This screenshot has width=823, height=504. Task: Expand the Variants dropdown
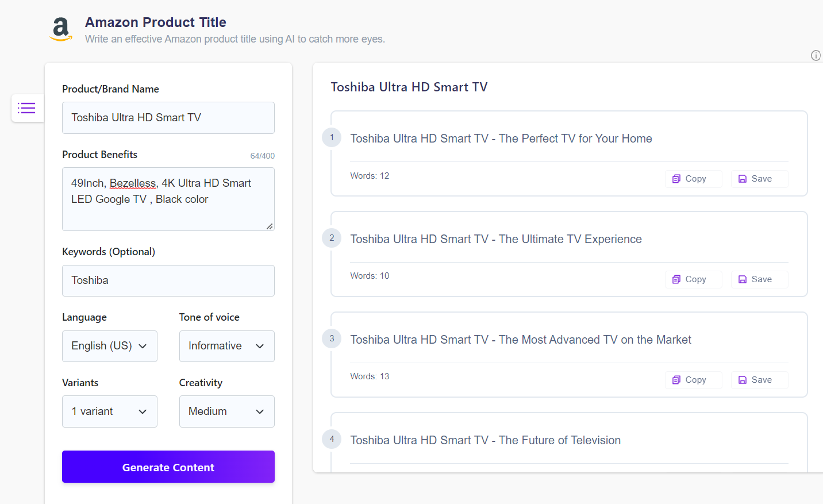click(x=109, y=411)
